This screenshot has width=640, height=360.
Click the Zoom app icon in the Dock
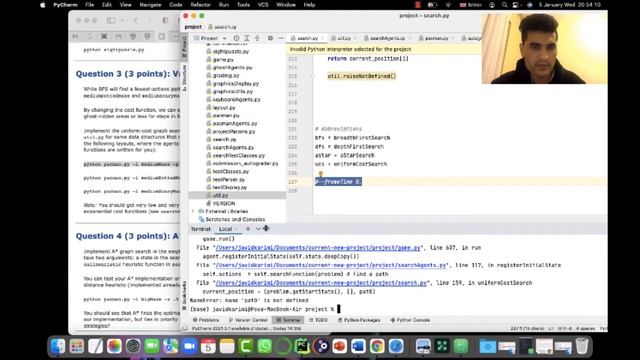189,346
